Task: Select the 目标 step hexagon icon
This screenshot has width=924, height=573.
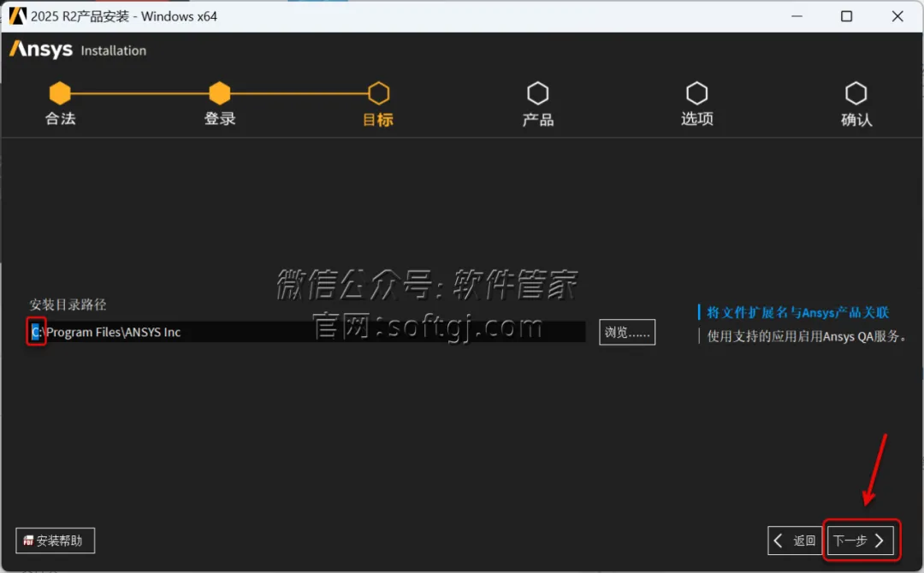Action: (378, 93)
